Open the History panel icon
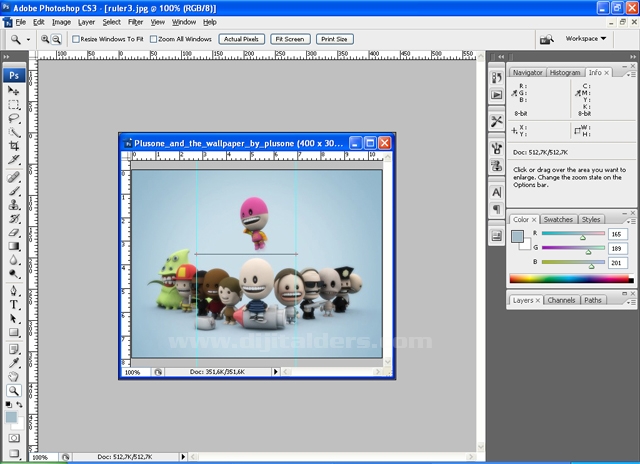Screen dimensions: 640x464 (496, 78)
